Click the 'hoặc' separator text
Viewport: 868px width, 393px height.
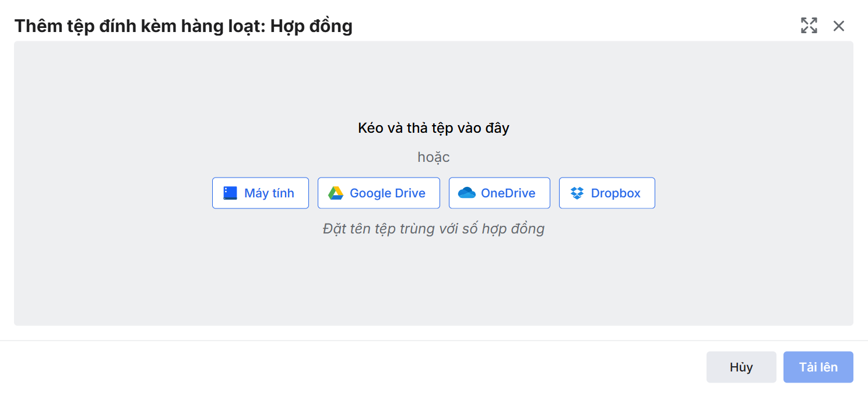433,157
